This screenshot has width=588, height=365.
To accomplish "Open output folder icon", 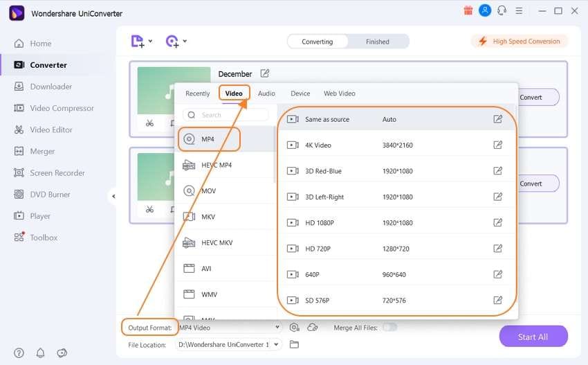I will [x=295, y=344].
